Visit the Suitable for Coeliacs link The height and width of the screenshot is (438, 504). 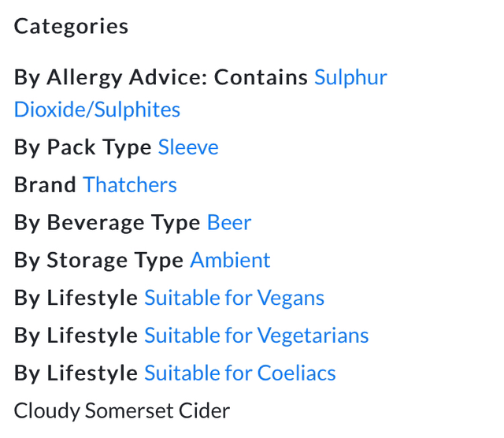(239, 373)
